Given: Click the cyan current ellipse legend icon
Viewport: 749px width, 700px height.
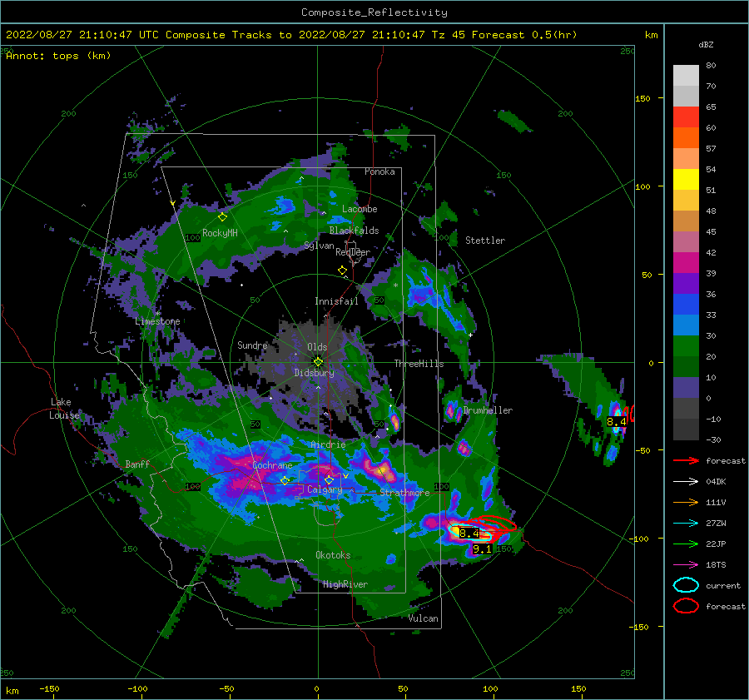Looking at the screenshot, I should click(x=686, y=585).
